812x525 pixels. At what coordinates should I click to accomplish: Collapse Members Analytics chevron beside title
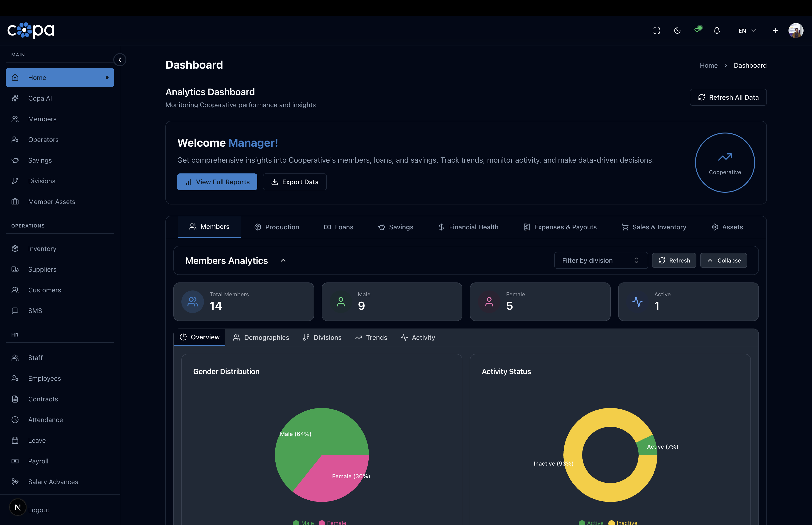click(x=283, y=260)
